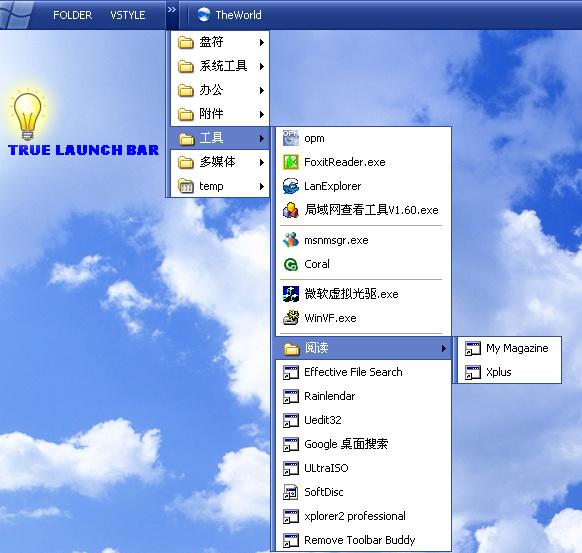This screenshot has height=553, width=582.
Task: Open the VSTYLE toolbar button
Action: pos(128,15)
